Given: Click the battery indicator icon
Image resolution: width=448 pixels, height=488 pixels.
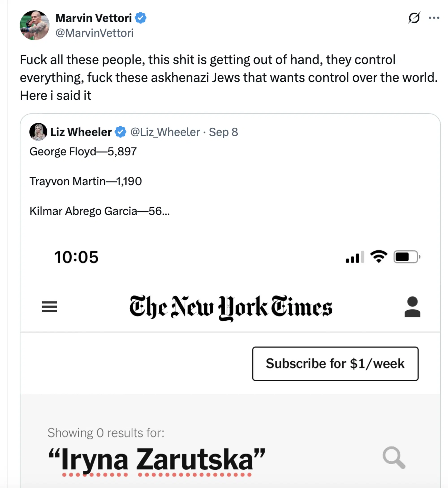Looking at the screenshot, I should tap(406, 257).
